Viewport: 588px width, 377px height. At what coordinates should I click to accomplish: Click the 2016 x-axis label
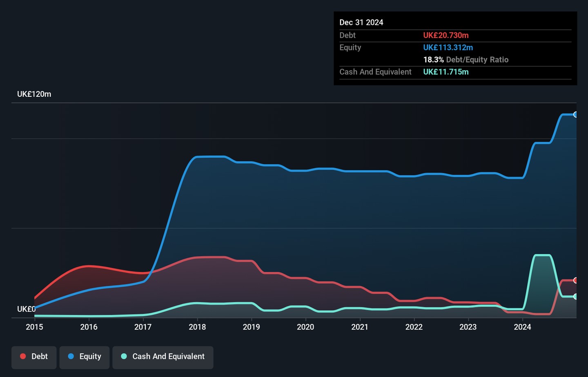89,327
